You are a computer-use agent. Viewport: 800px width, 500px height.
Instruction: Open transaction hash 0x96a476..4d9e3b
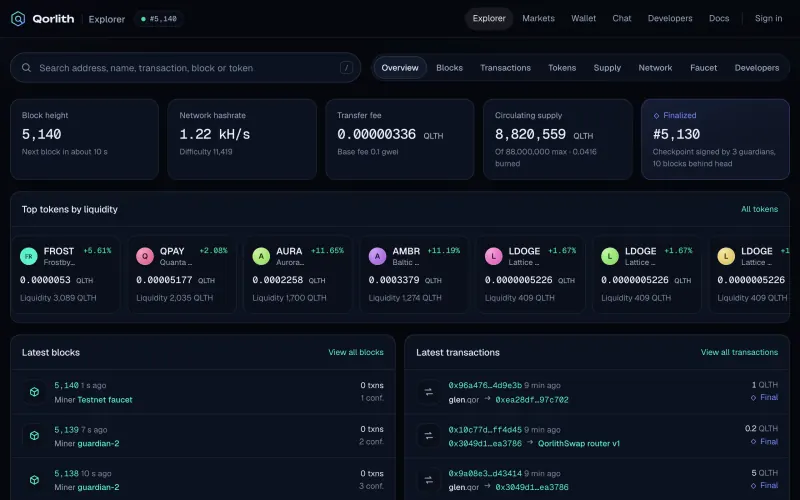point(485,385)
